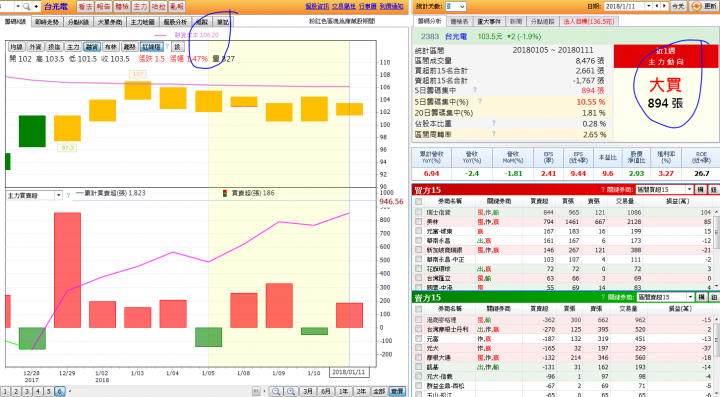Click first small button right of 買方15 dropdown
Screen dimensions: 720x397
coord(701,190)
